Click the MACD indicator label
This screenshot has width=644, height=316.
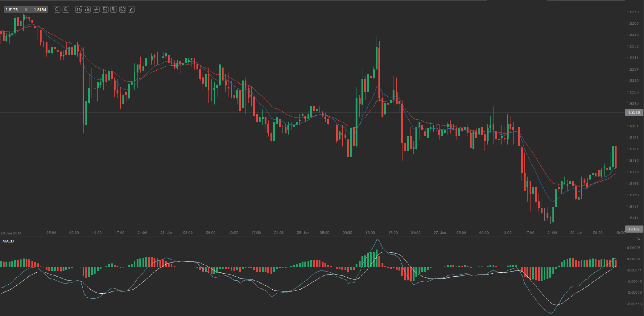[8, 241]
